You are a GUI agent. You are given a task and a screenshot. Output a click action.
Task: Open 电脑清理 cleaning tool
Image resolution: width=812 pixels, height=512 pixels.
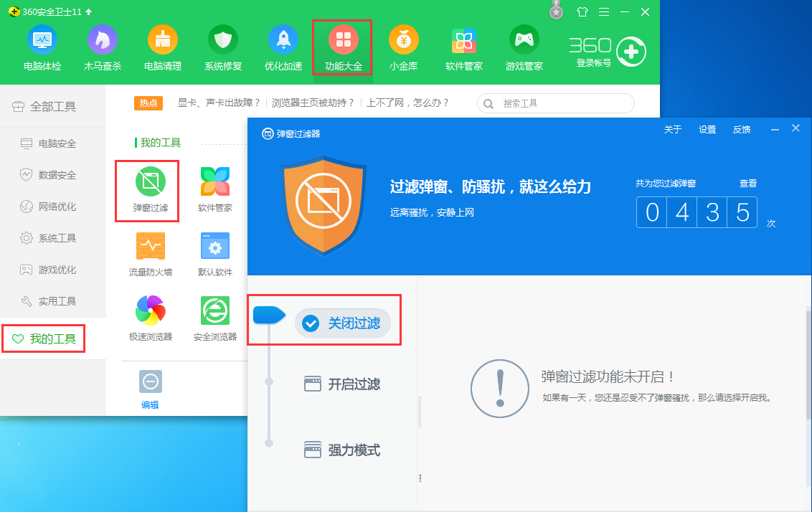tap(163, 40)
